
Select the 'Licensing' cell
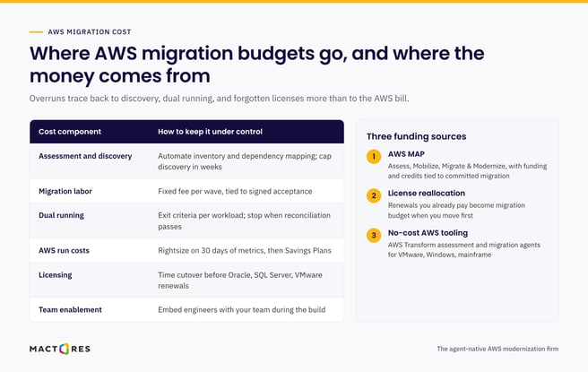coord(56,275)
